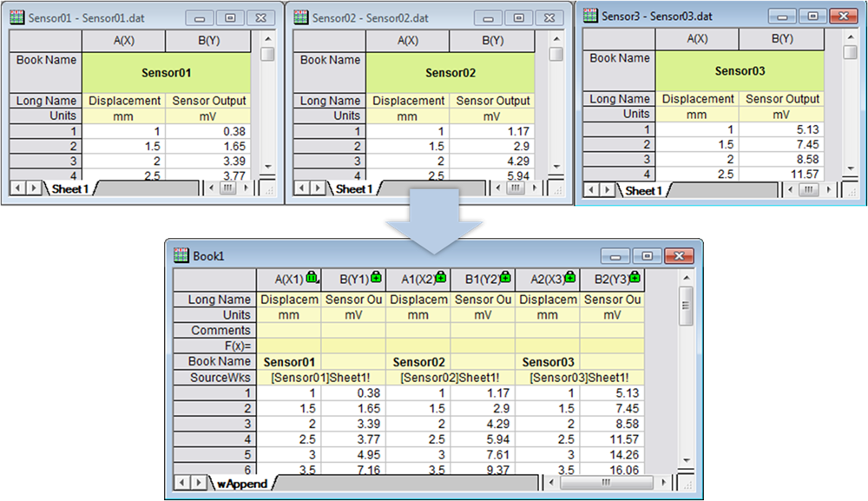868x501 pixels.
Task: Click the mV units cell in Sensor3 window
Action: click(x=782, y=114)
